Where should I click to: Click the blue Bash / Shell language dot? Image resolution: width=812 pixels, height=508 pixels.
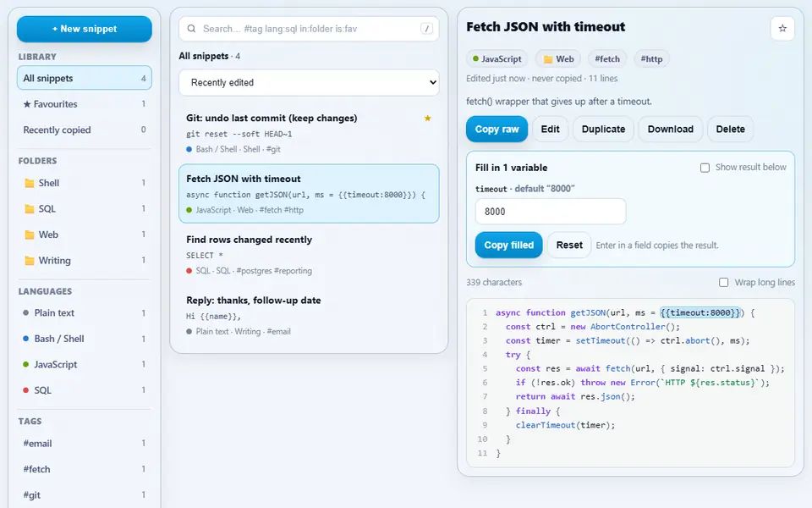26,339
